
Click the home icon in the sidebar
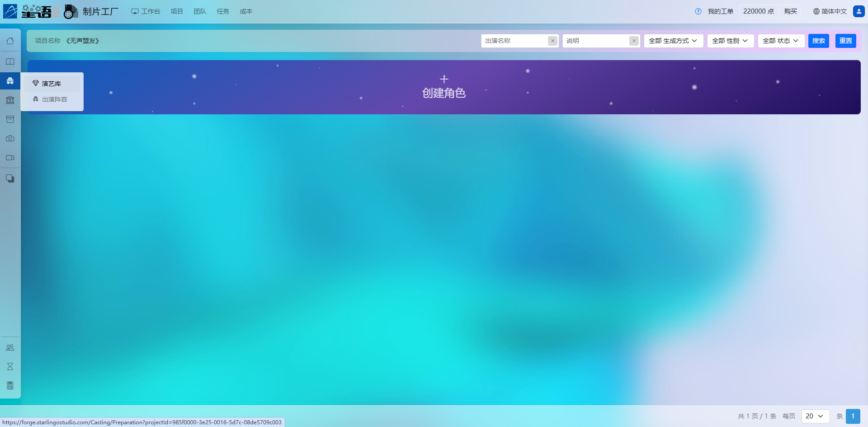pos(10,41)
